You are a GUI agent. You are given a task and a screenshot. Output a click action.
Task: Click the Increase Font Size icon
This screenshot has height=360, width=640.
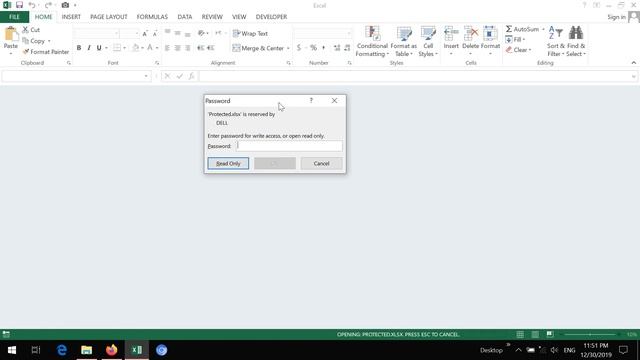point(144,34)
